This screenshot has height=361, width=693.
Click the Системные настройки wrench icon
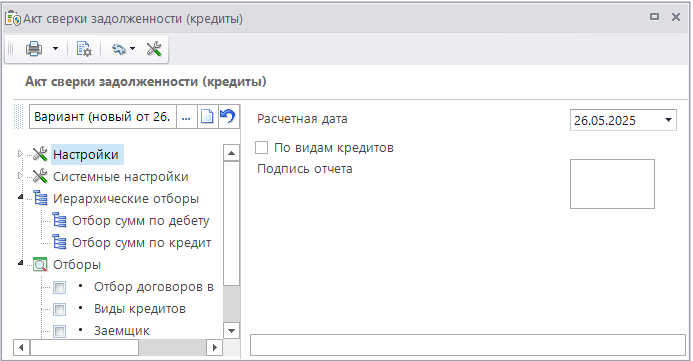point(40,176)
